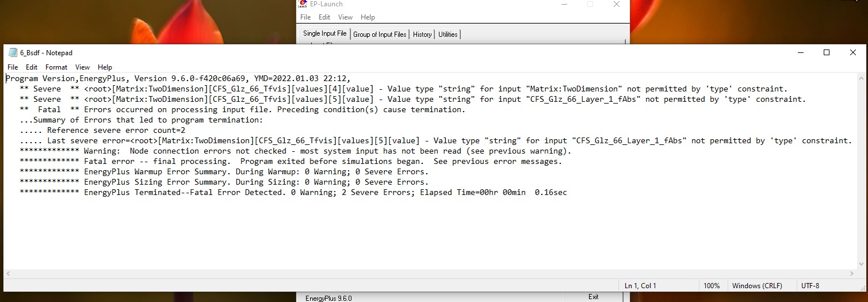Click the EP-Launch application icon

303,4
